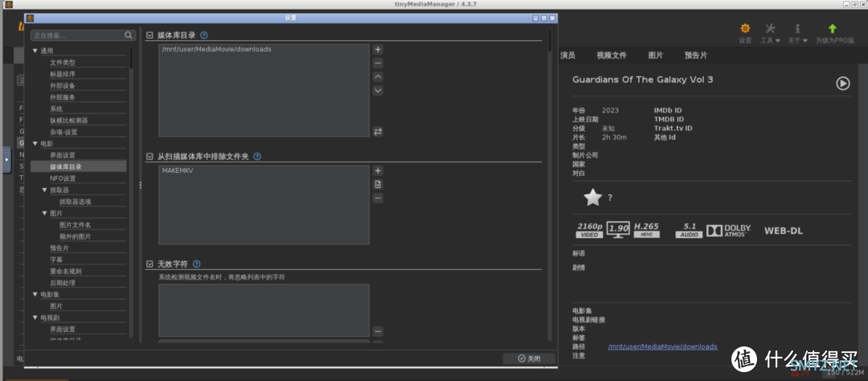Switch to the 视频文件 tab
This screenshot has width=868, height=381.
pyautogui.click(x=611, y=55)
